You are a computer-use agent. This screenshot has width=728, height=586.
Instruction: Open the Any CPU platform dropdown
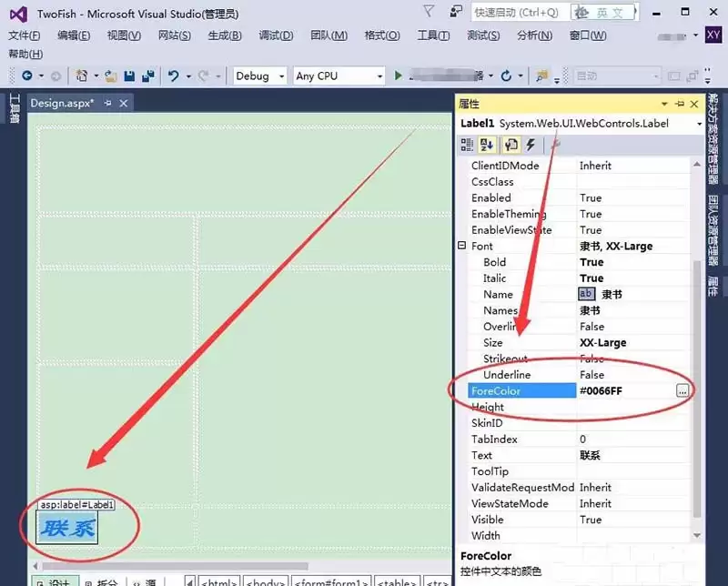(x=382, y=76)
